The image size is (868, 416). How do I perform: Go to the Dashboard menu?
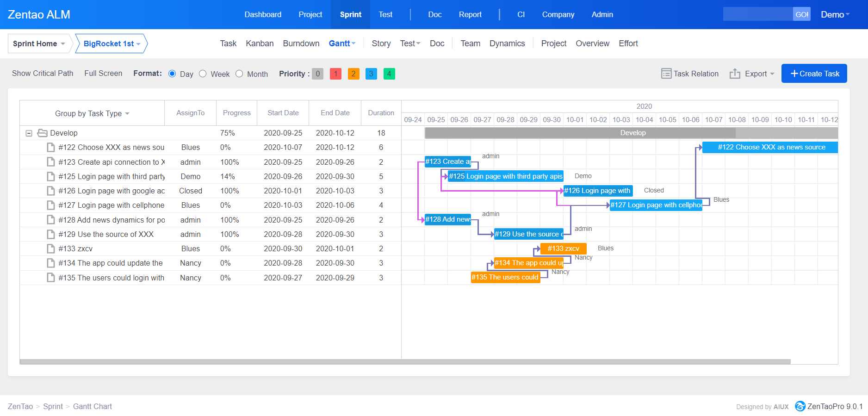click(x=263, y=15)
